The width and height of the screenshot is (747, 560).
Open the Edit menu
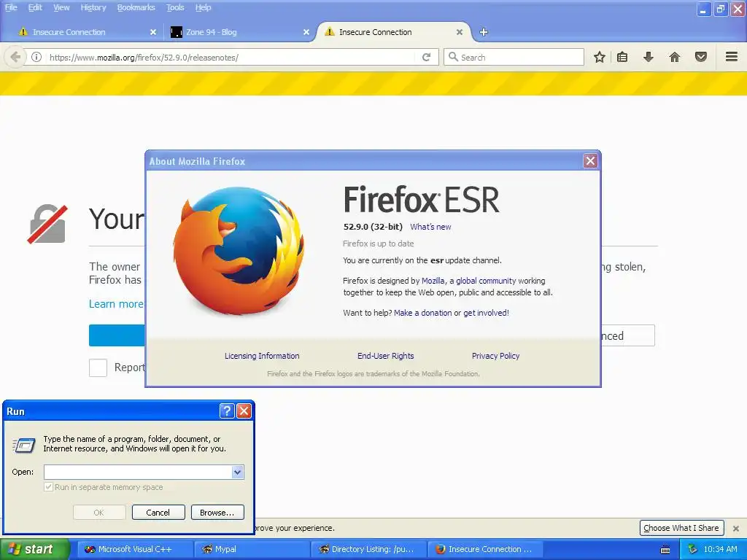point(35,7)
